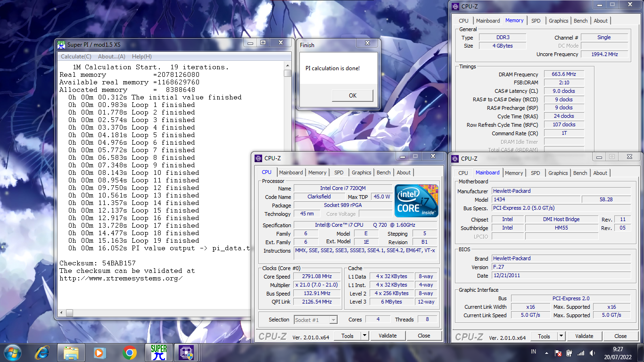The image size is (644, 362).
Task: Click Close button in Mainboard window
Action: 620,336
